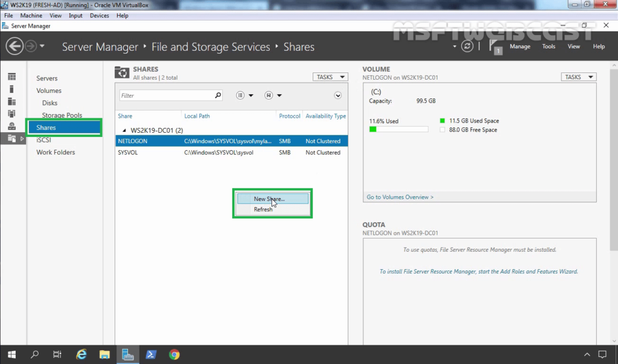Open the Dashboard sidebar icon

pos(12,77)
